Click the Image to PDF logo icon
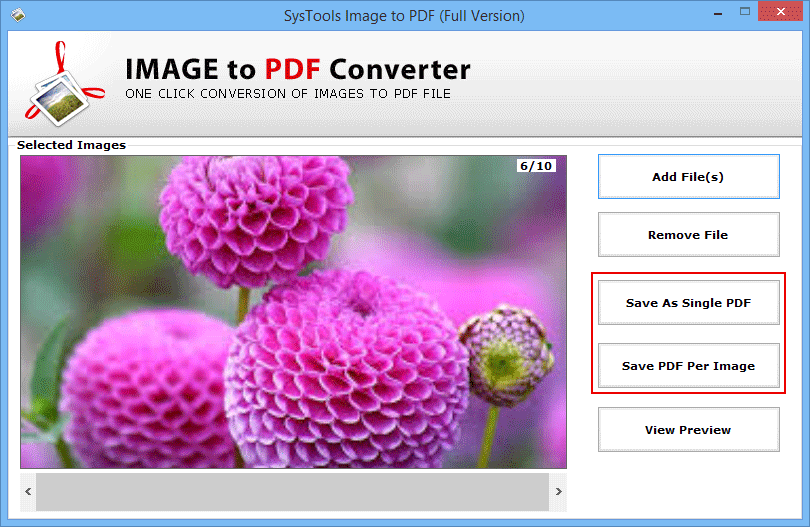The image size is (810, 527). pyautogui.click(x=64, y=85)
